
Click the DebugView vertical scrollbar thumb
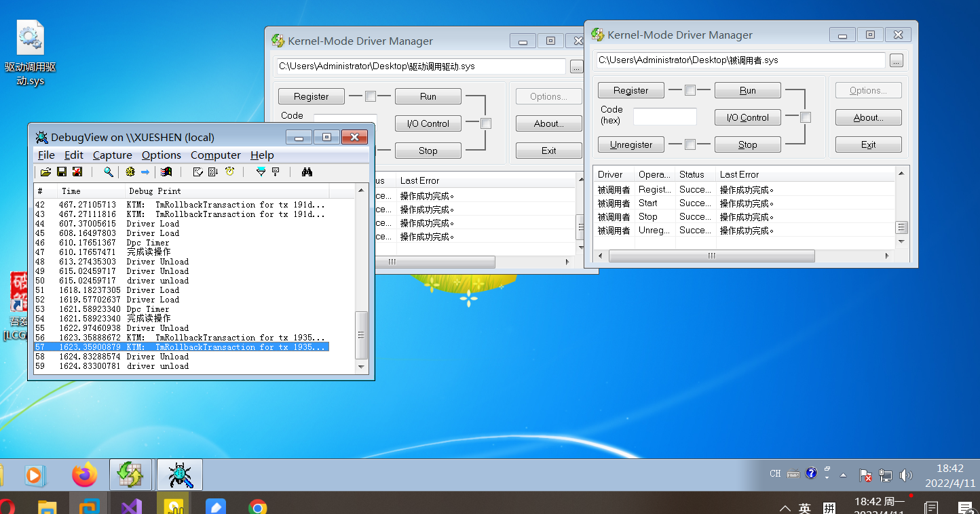click(362, 335)
